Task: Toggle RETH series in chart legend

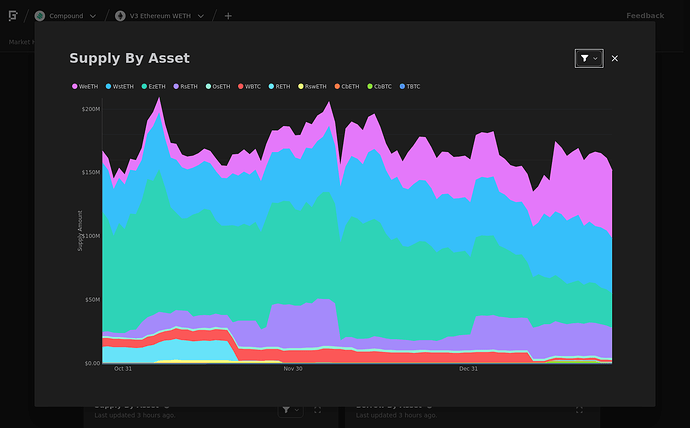Action: (x=279, y=87)
